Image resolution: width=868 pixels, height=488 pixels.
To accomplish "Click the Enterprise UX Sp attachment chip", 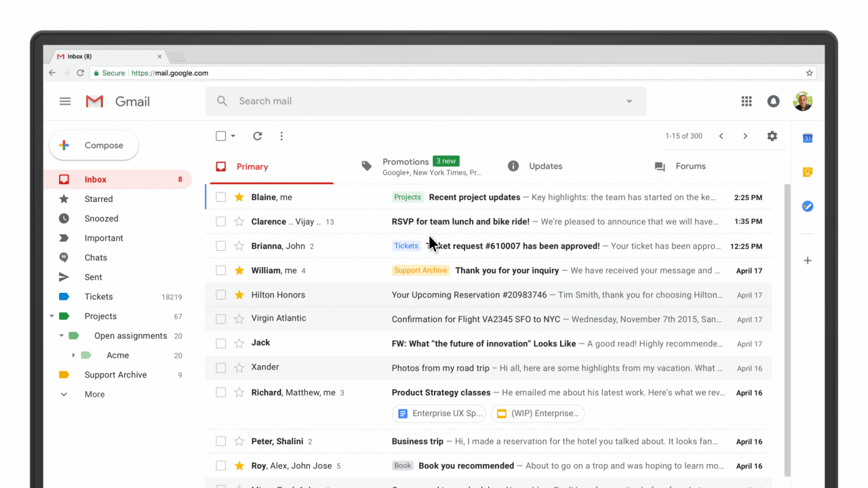I will point(438,413).
